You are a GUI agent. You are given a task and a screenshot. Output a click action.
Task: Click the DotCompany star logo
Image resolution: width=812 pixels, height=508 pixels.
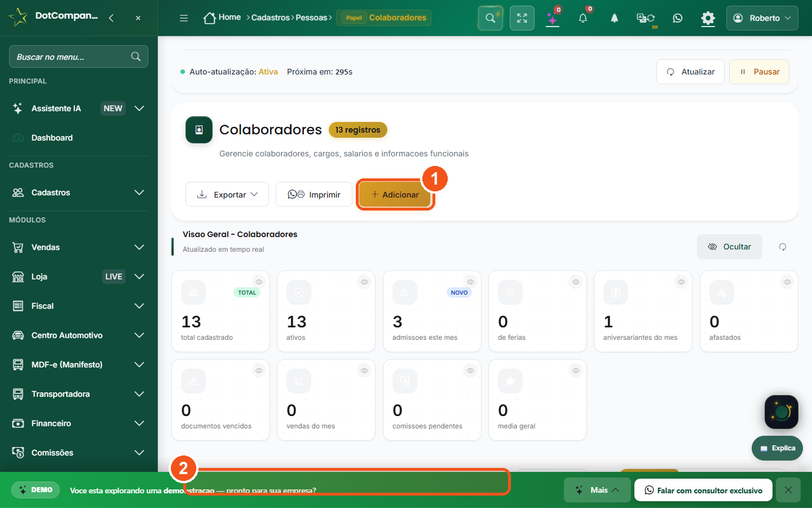(x=18, y=17)
